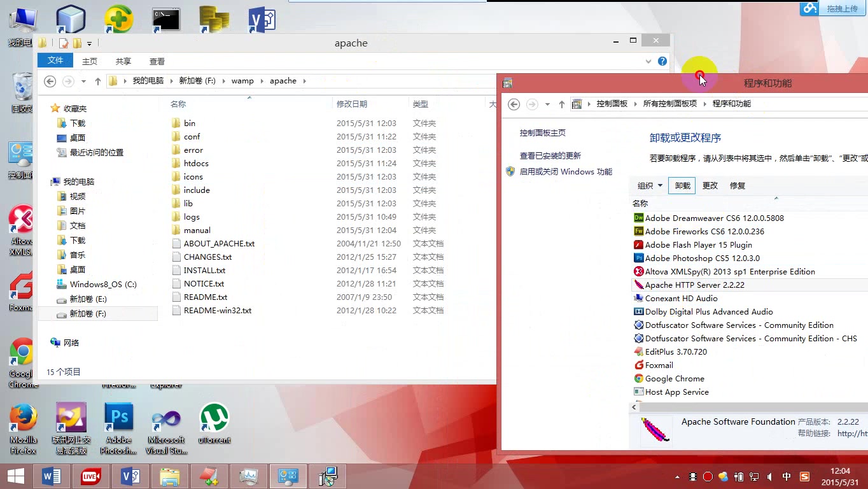Show hidden tray icons arrow
Screen dimensions: 868x489
click(676, 476)
